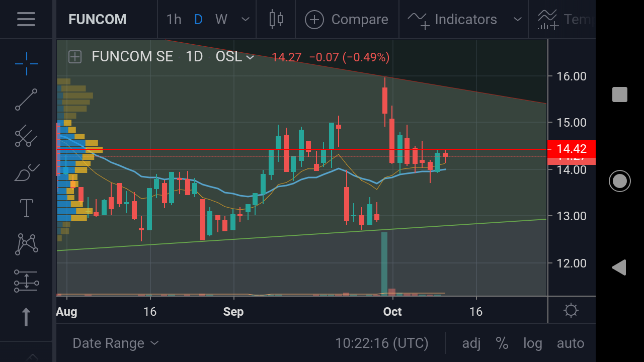Toggle the auto scale option

571,343
